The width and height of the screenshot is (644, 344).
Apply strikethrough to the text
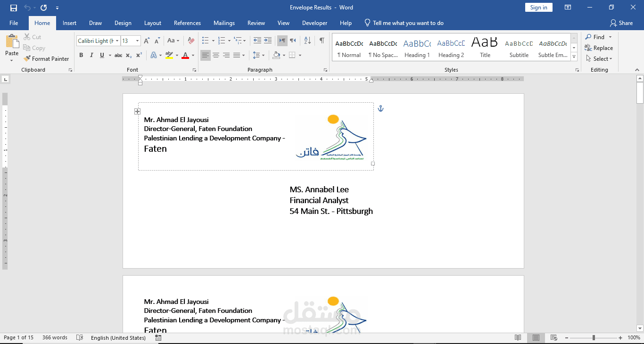coord(118,55)
